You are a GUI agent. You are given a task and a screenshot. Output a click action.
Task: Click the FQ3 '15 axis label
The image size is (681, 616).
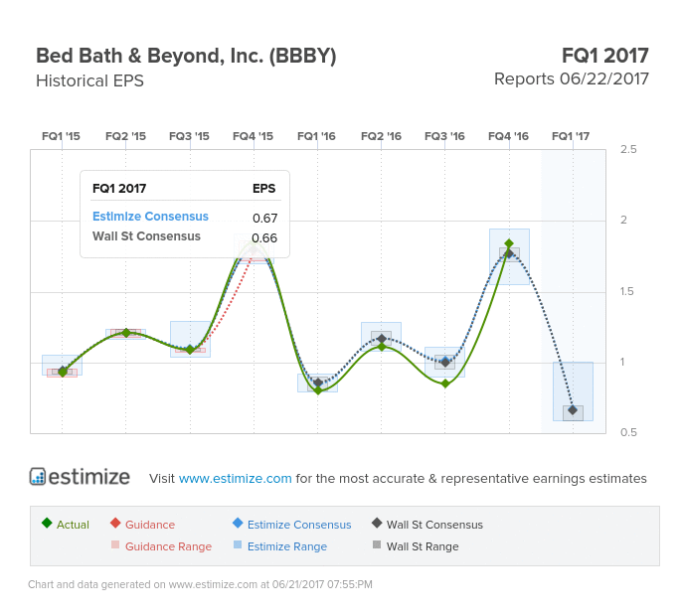[189, 136]
